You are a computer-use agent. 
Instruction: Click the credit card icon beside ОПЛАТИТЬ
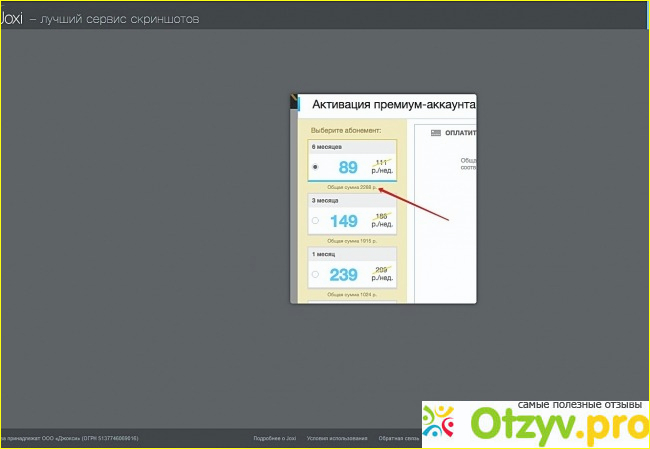pyautogui.click(x=435, y=132)
